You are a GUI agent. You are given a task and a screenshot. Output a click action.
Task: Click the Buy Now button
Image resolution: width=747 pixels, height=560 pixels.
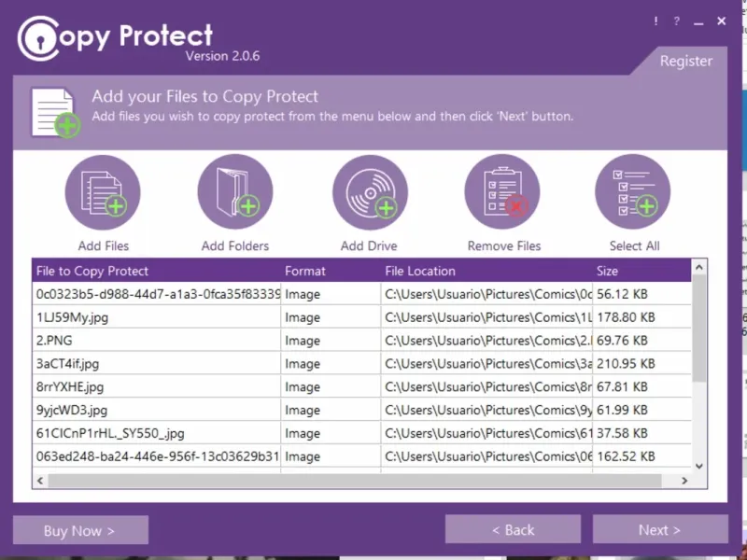pyautogui.click(x=80, y=530)
